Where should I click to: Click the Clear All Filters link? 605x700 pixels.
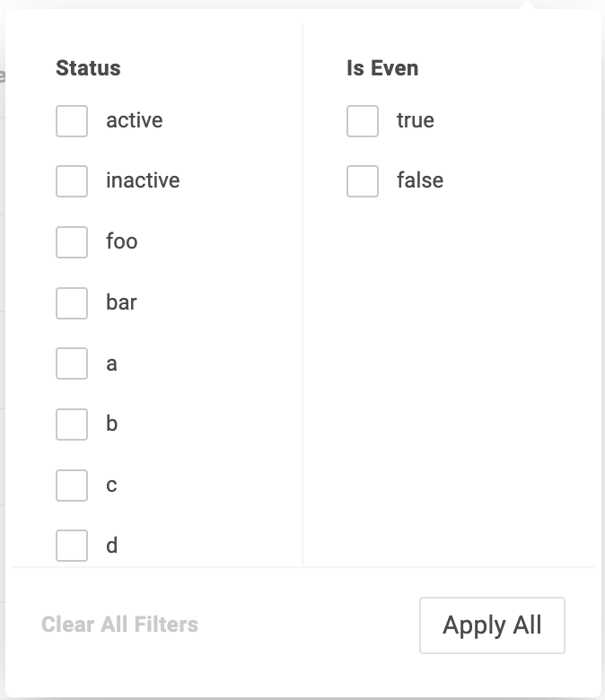(119, 625)
